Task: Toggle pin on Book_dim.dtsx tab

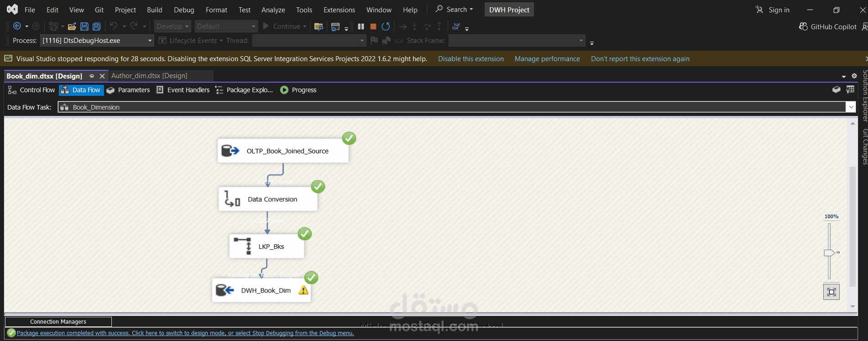Action: pyautogui.click(x=92, y=76)
